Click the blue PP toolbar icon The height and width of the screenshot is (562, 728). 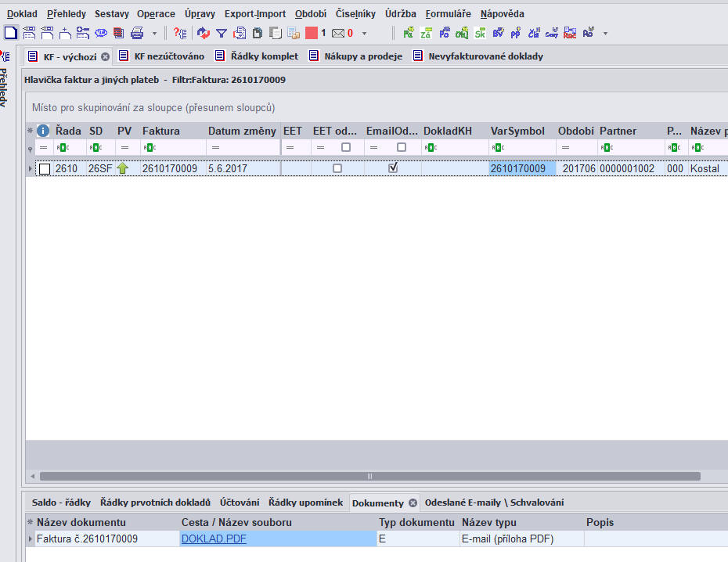[516, 33]
